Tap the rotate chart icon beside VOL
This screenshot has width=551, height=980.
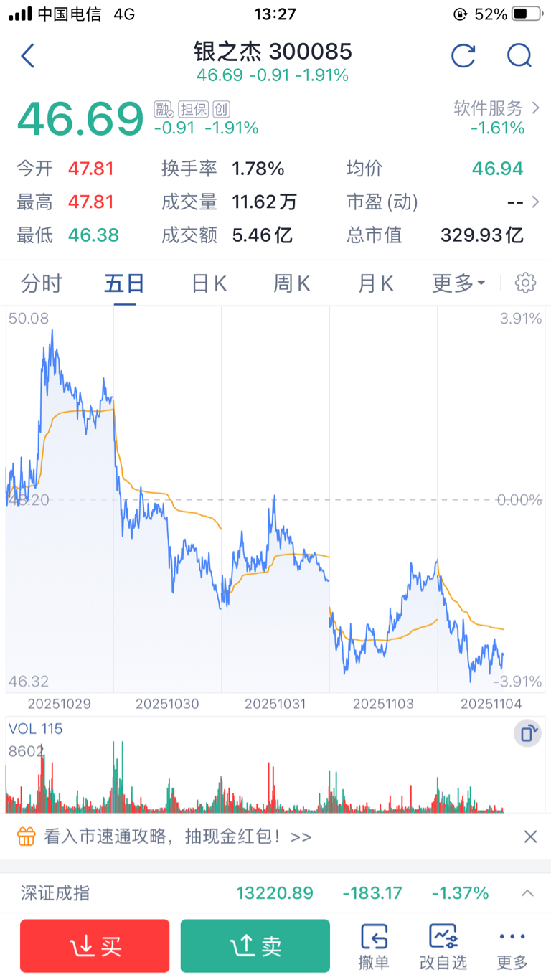(x=527, y=733)
